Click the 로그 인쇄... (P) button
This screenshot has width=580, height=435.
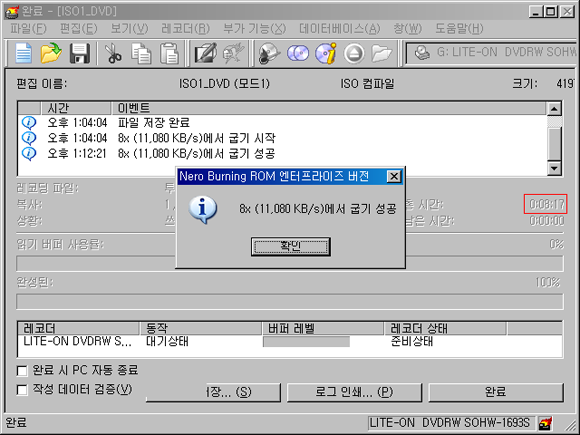(x=354, y=392)
